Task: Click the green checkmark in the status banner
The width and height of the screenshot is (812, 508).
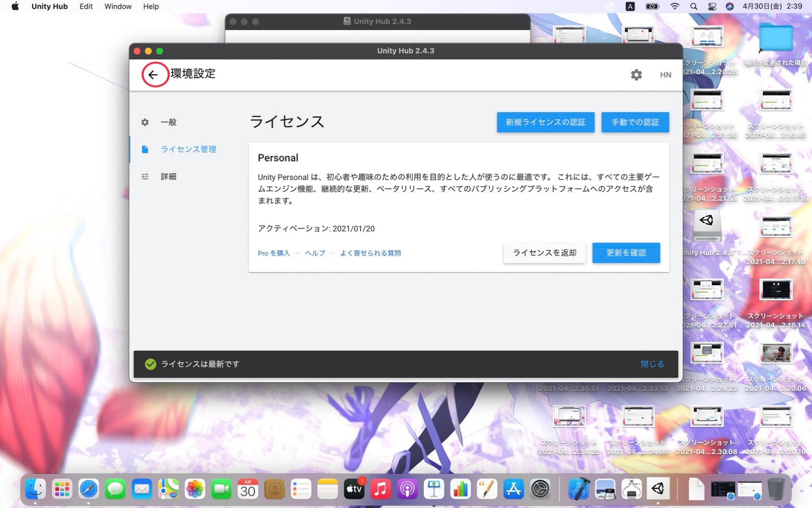Action: point(151,364)
